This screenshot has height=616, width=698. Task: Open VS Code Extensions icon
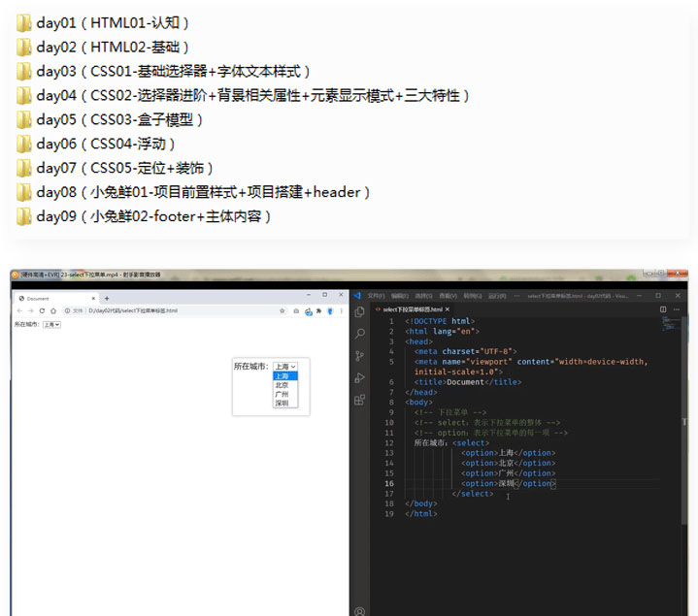click(360, 400)
